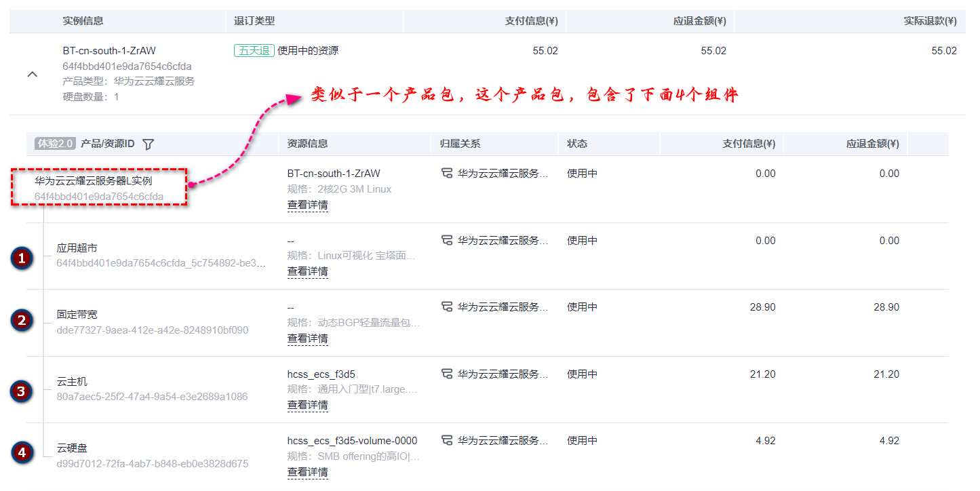Click resource name hcss_ecs_f3d5

tap(321, 374)
